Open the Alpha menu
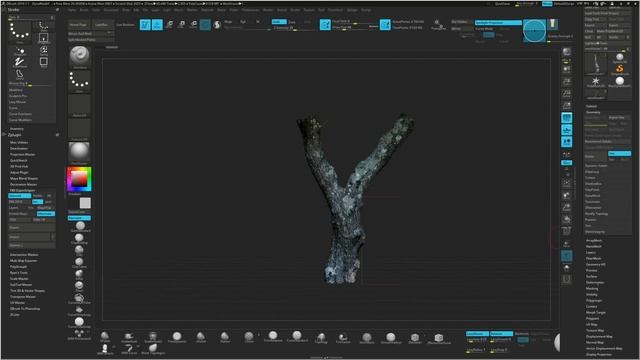 pyautogui.click(x=72, y=10)
